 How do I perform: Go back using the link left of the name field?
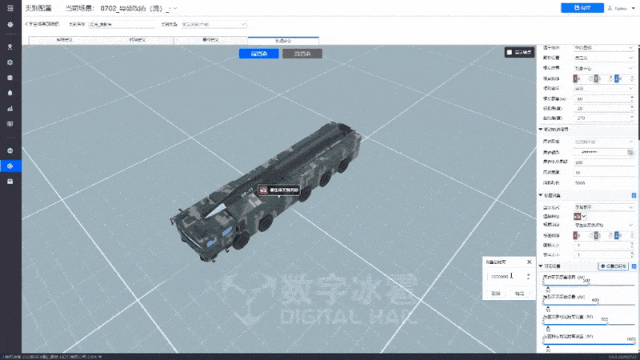point(42,24)
